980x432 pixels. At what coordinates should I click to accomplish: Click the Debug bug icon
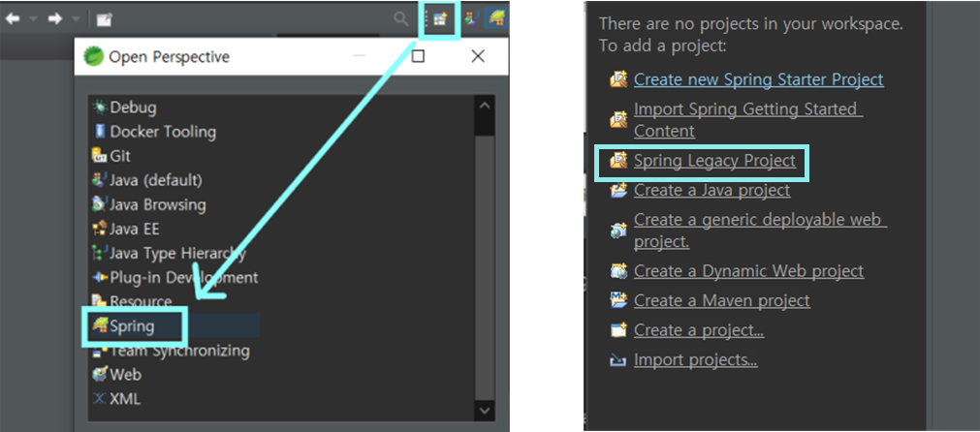(100, 108)
